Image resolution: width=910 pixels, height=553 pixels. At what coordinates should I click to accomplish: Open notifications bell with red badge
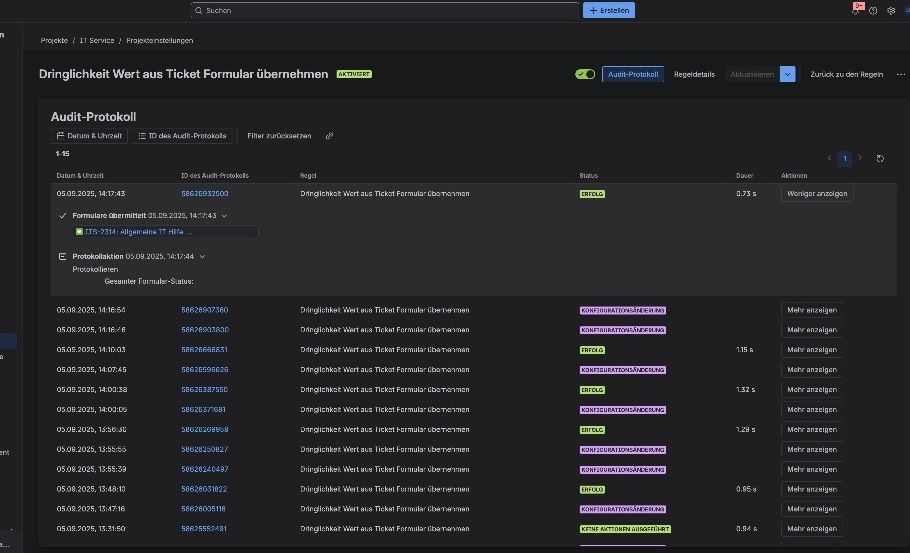[x=857, y=9]
